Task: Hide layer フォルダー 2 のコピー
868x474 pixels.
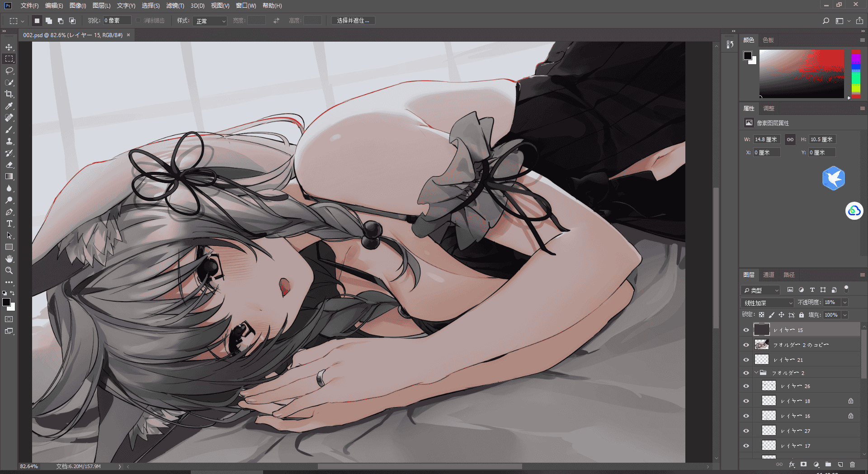Action: point(746,345)
